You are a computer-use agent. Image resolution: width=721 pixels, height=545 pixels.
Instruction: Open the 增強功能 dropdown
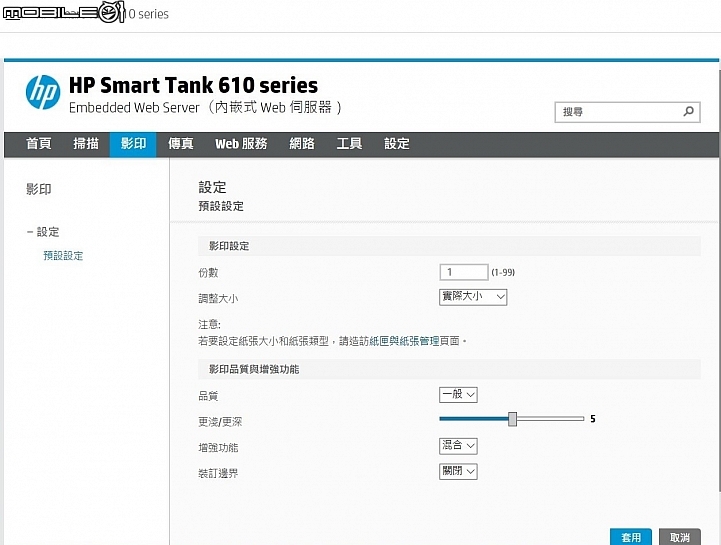click(458, 446)
